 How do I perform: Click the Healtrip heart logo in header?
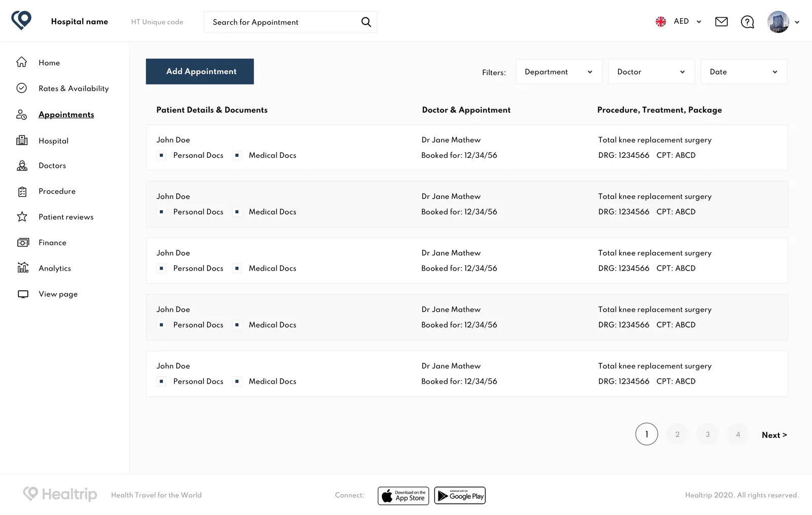(21, 20)
